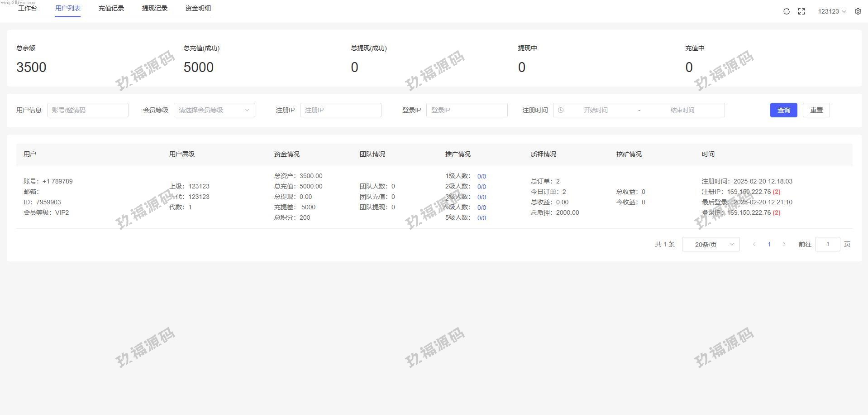This screenshot has width=868, height=415.
Task: Switch to the 工作台 tab
Action: 28,8
